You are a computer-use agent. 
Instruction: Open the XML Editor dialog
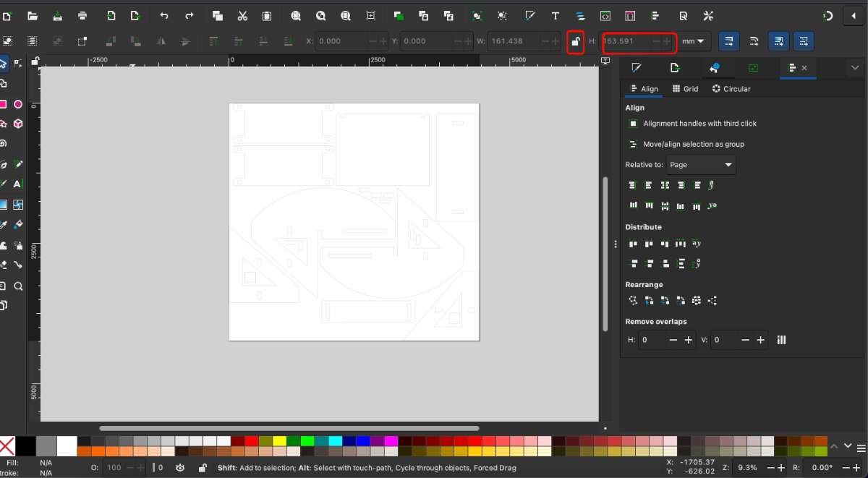tap(605, 16)
